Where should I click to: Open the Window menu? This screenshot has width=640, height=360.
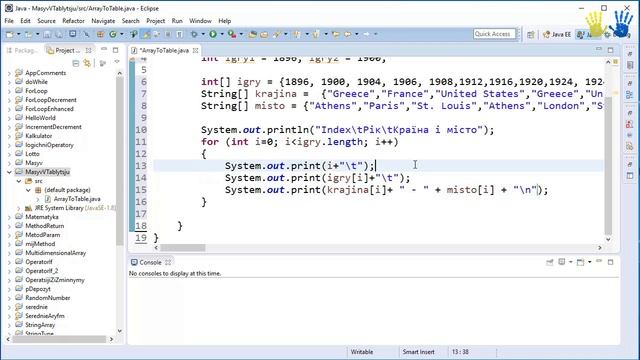tap(200, 21)
